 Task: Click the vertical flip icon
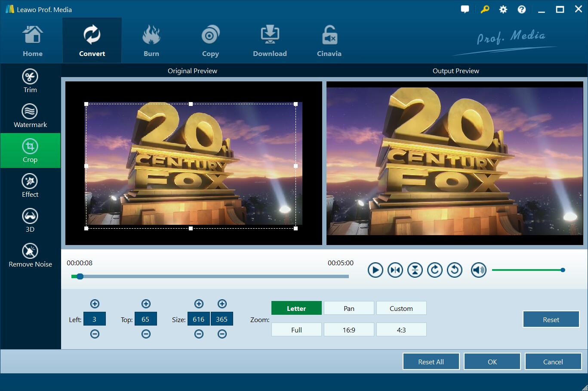pos(415,270)
